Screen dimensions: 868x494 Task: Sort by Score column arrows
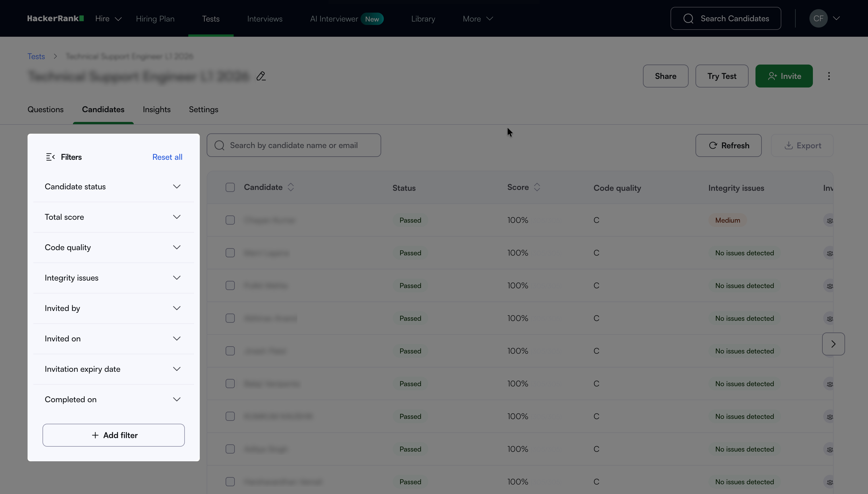pos(537,187)
